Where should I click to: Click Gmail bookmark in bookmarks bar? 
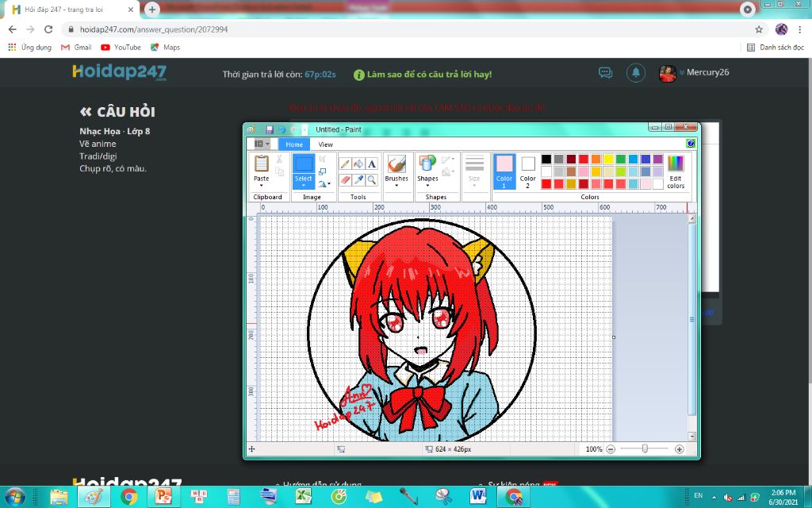pos(76,47)
